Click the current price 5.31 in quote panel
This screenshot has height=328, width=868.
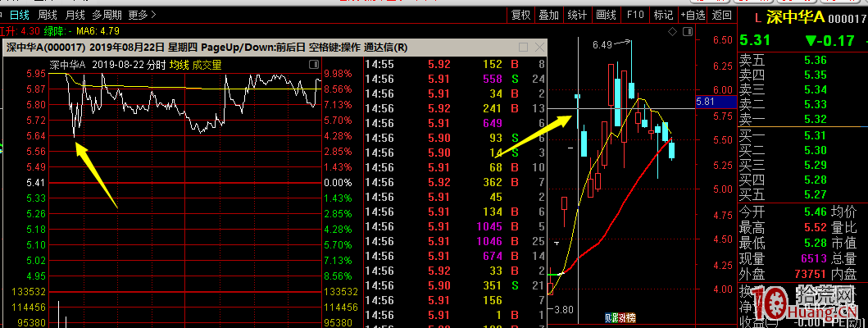(755, 40)
